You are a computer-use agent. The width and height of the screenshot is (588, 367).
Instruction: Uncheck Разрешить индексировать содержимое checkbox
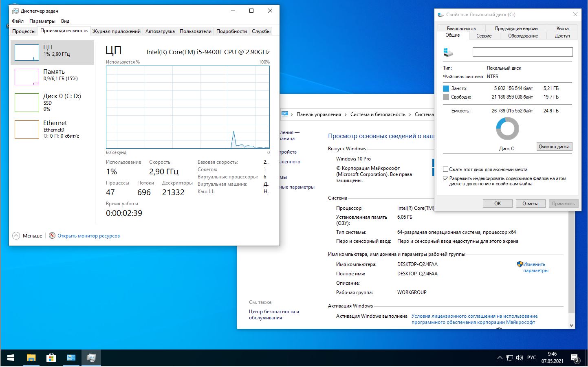point(446,178)
